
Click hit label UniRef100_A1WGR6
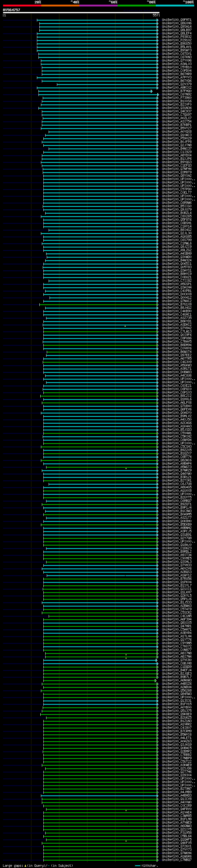coord(176,856)
